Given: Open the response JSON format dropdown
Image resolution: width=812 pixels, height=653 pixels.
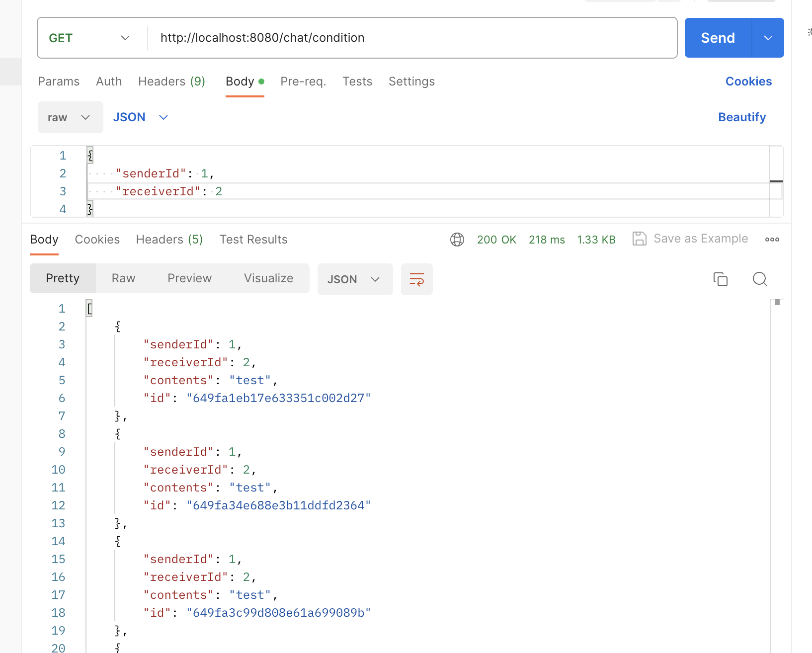Looking at the screenshot, I should pos(355,279).
